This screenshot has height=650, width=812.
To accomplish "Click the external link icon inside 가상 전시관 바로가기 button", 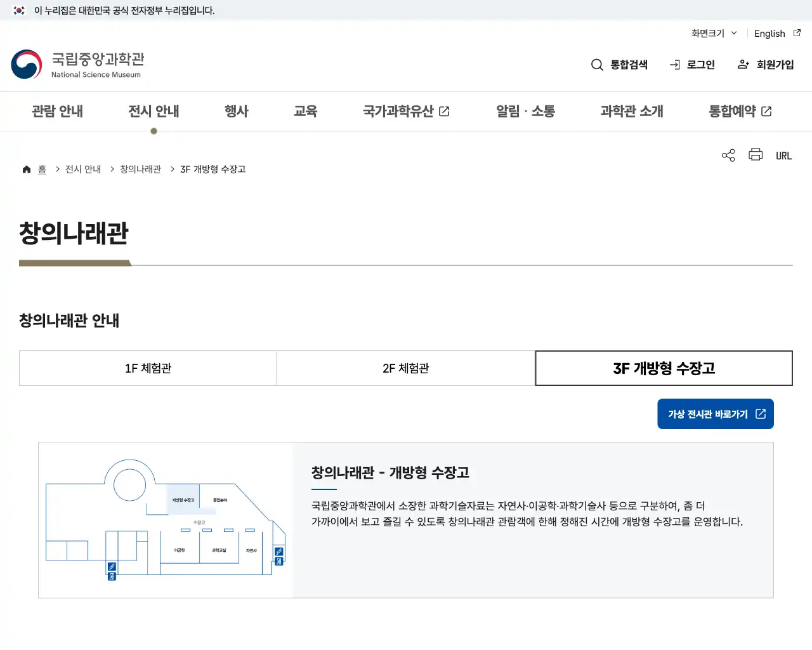I will (x=760, y=413).
